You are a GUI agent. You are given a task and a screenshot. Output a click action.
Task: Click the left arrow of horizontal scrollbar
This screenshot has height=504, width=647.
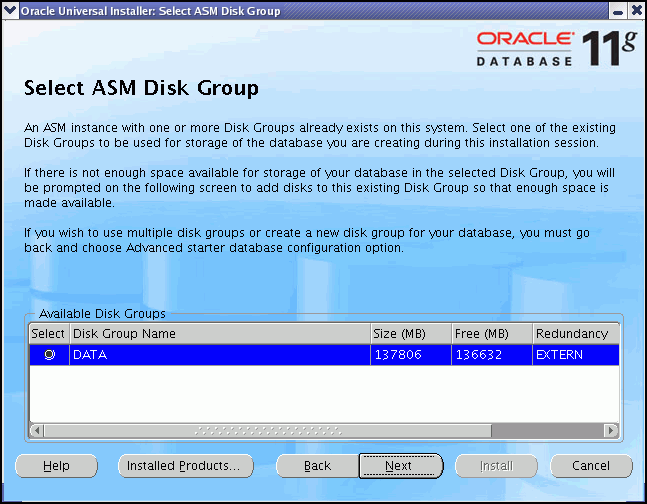[38, 430]
